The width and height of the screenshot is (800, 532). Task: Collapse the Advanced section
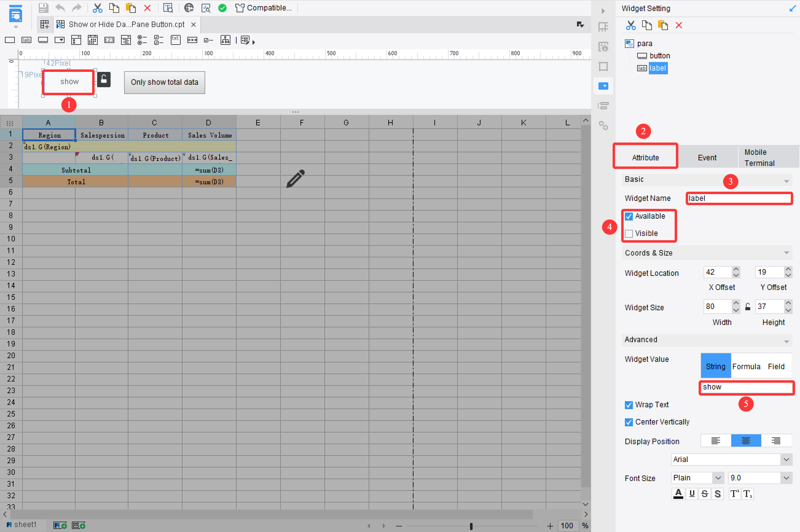(786, 342)
